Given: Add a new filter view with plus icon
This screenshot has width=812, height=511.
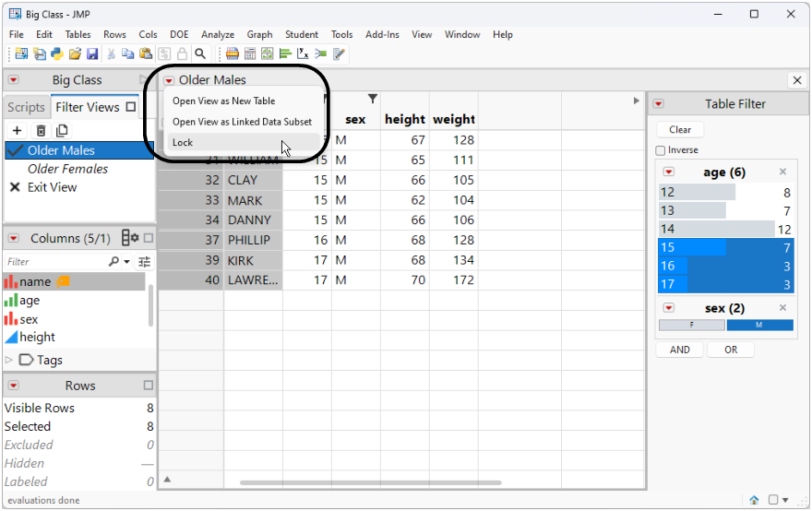Looking at the screenshot, I should pos(17,131).
